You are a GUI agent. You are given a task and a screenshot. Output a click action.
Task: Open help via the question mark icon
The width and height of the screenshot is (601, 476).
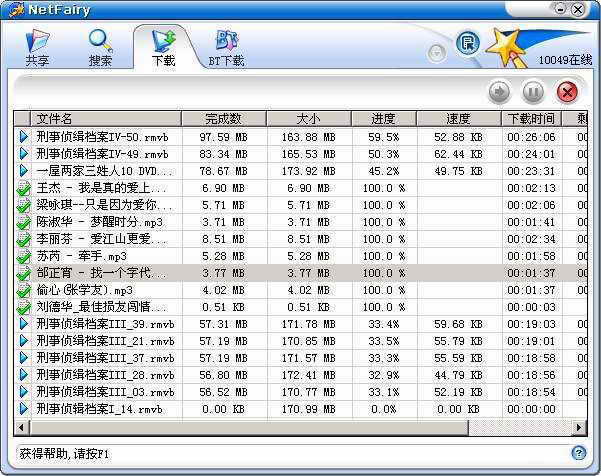click(578, 453)
